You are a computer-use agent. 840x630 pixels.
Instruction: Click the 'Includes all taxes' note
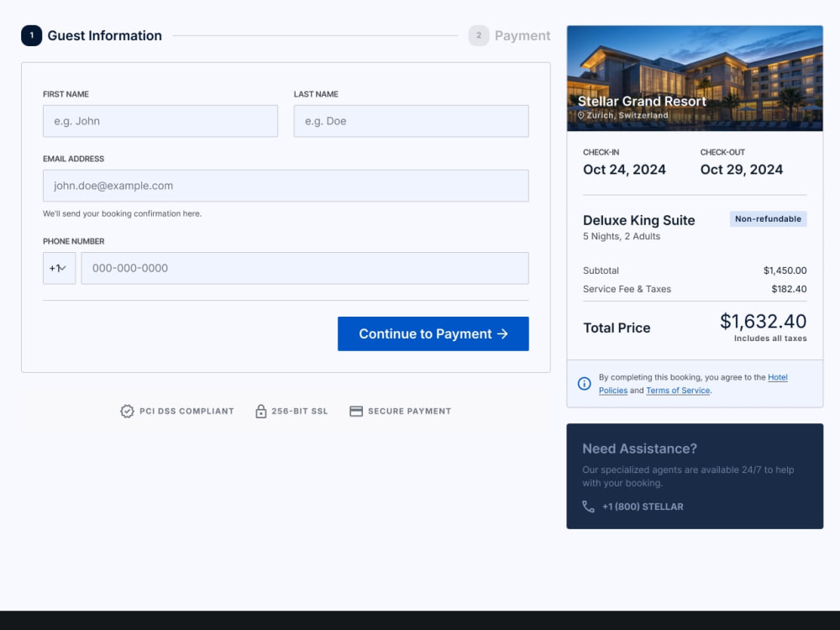(770, 338)
